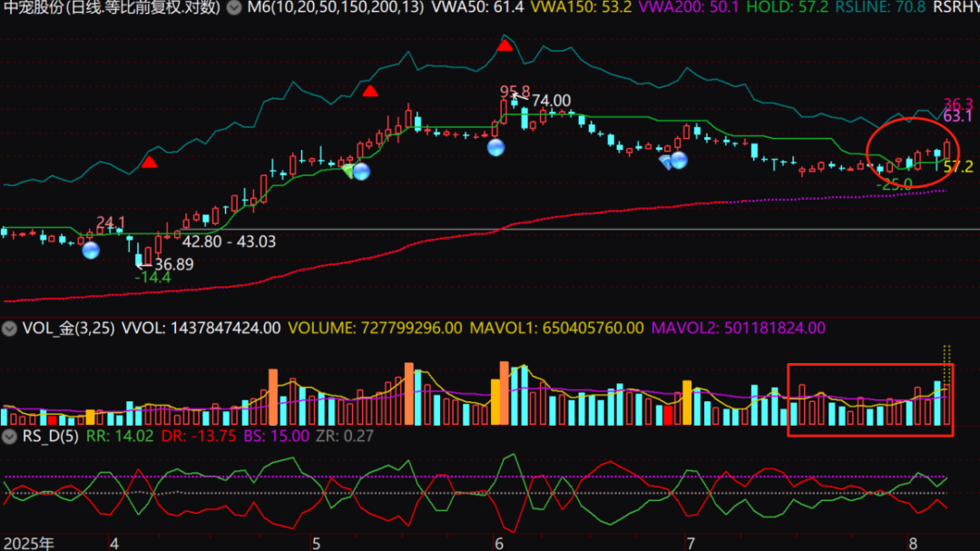980x551 pixels.
Task: Expand the RS_D(5) indicator chevron
Action: (x=9, y=436)
